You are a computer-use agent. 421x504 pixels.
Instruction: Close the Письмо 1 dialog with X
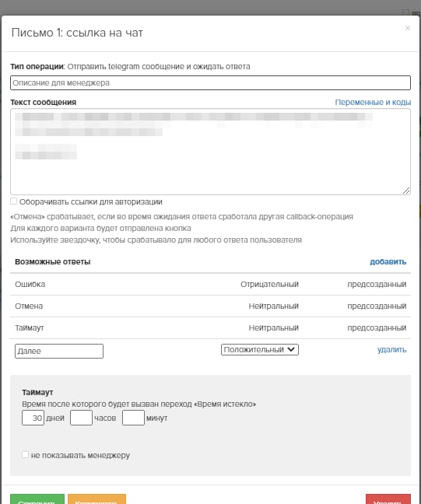[408, 28]
